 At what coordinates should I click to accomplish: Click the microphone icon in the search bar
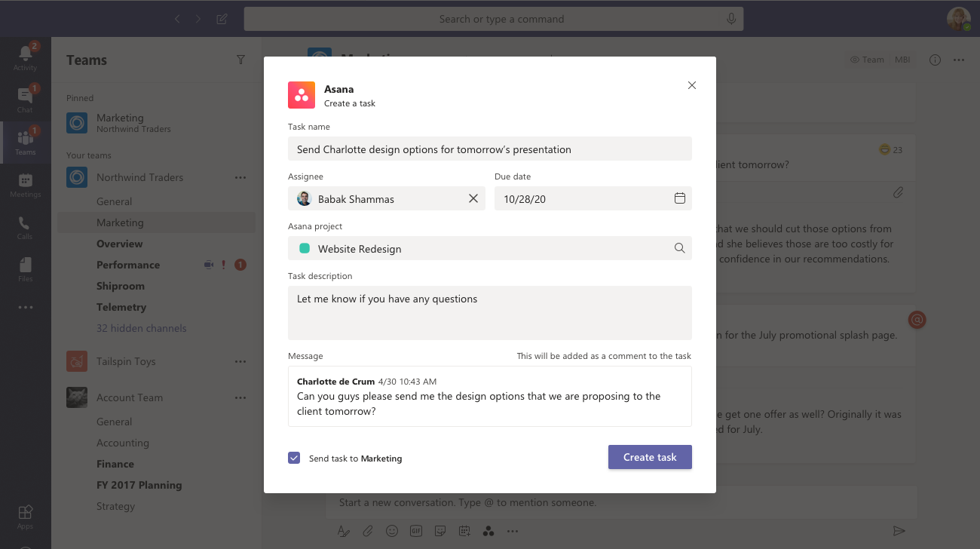(730, 18)
